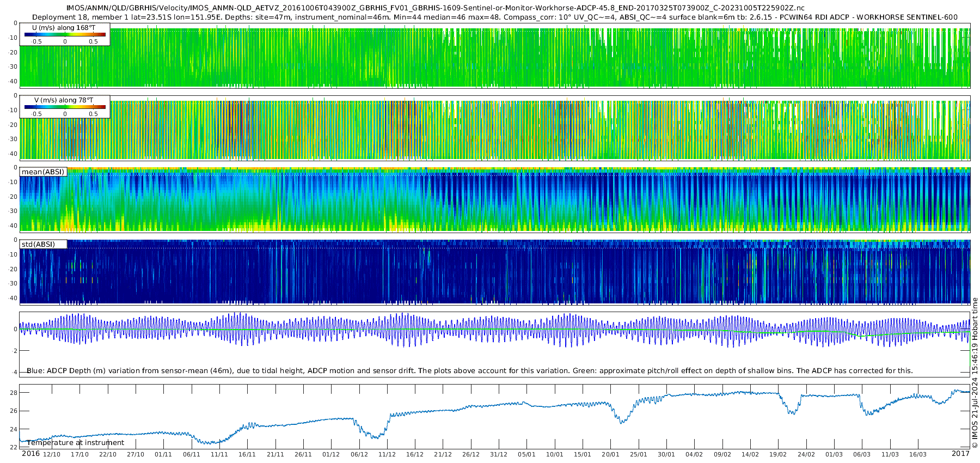Click the '04/02' date tick

695,454
